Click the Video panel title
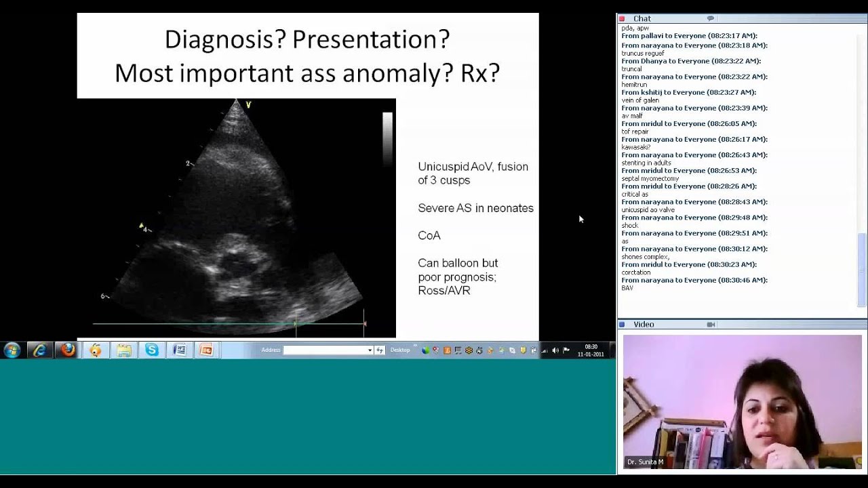 [x=644, y=325]
